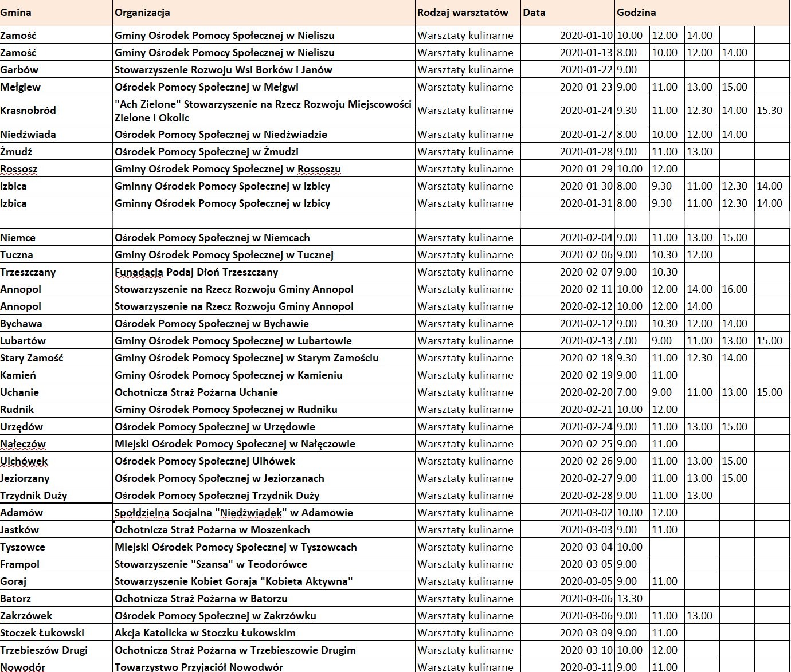Click the Tuczna gmina cell
The image size is (791, 672).
[x=56, y=255]
